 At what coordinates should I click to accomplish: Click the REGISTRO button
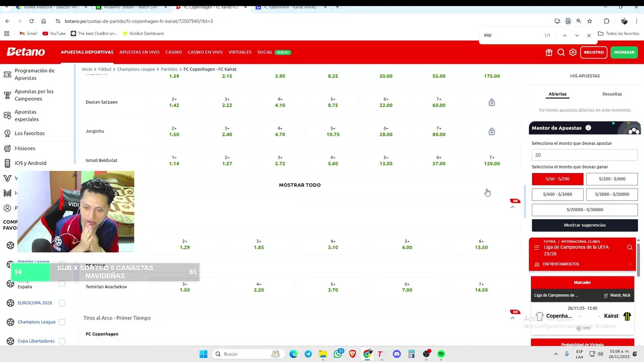594,52
